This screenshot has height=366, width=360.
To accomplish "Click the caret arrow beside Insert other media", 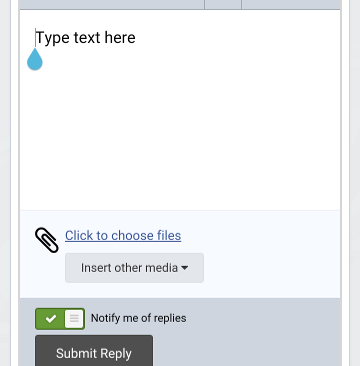I will point(184,268).
